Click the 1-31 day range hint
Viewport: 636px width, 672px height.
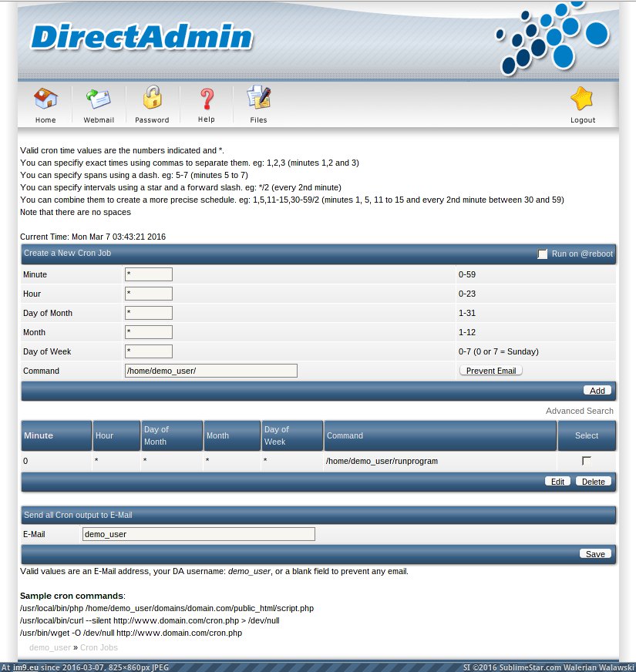pos(467,313)
